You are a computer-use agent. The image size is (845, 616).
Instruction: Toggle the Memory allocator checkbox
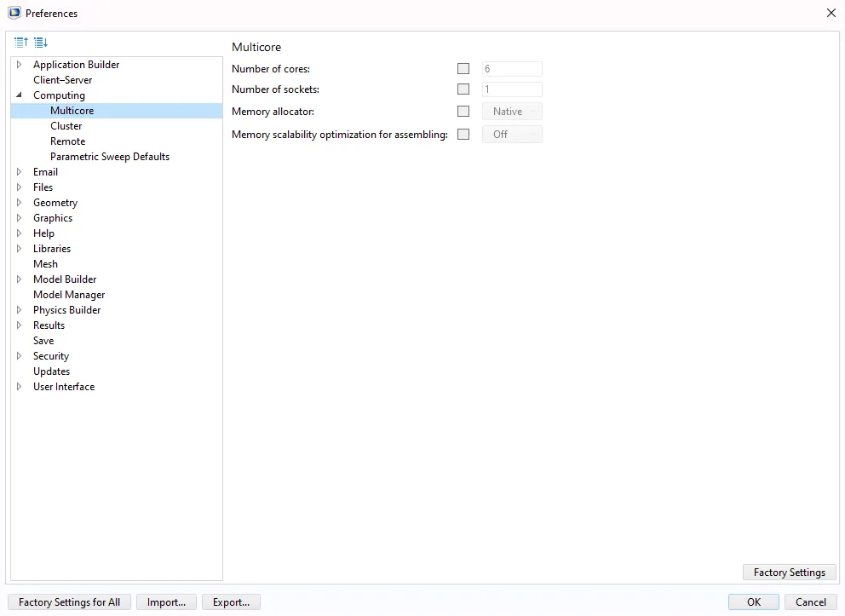(463, 112)
